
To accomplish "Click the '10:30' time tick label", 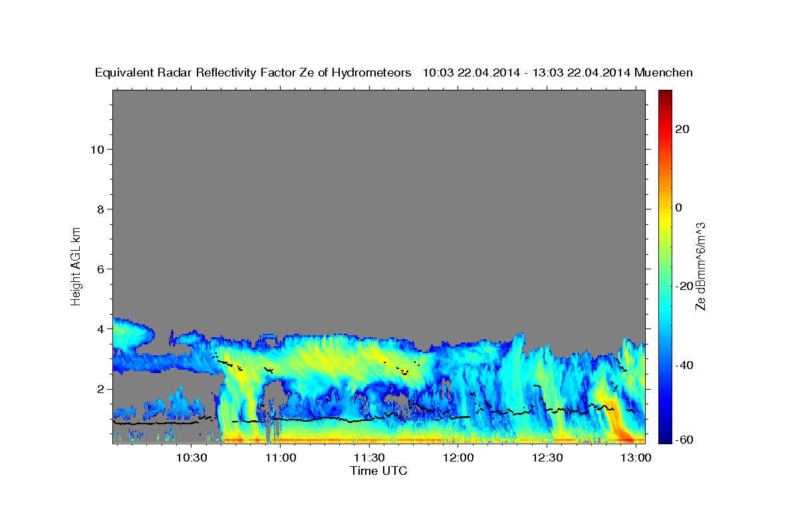I will click(192, 458).
